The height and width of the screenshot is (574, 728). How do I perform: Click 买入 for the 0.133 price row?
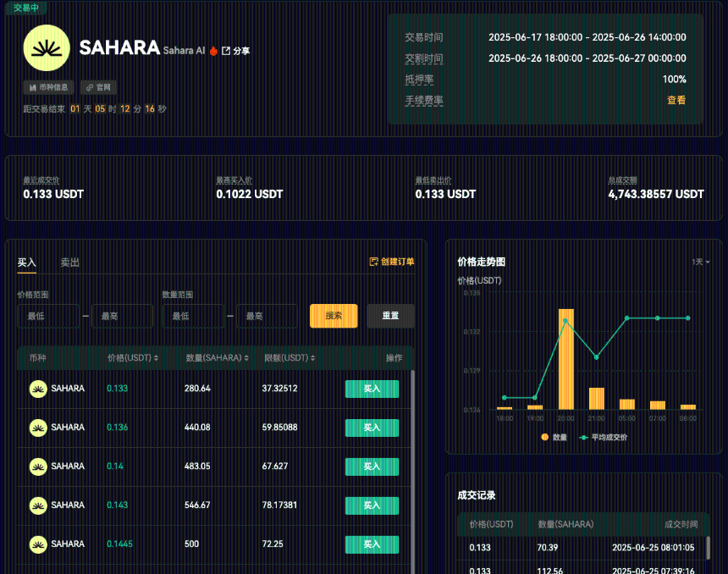tap(372, 389)
